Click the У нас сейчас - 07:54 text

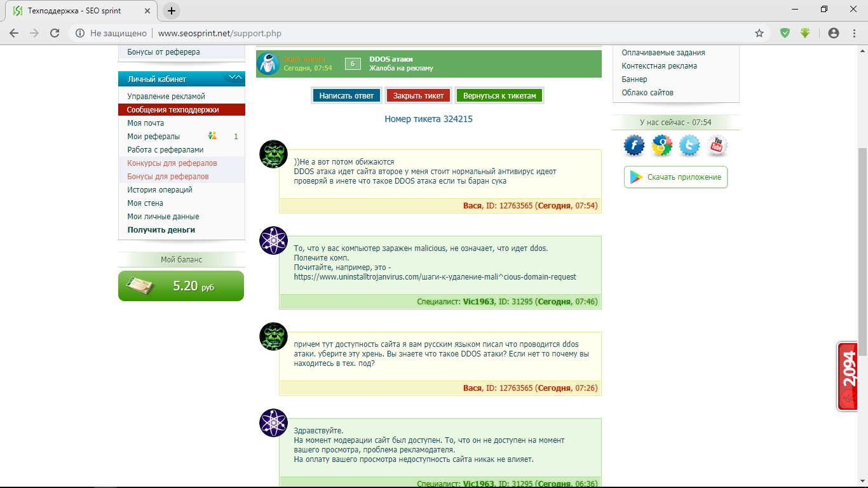click(675, 122)
